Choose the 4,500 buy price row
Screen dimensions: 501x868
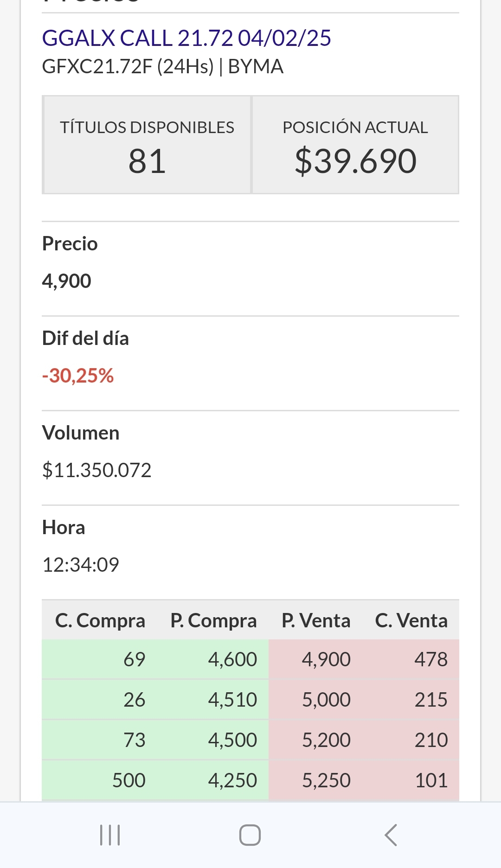[232, 740]
